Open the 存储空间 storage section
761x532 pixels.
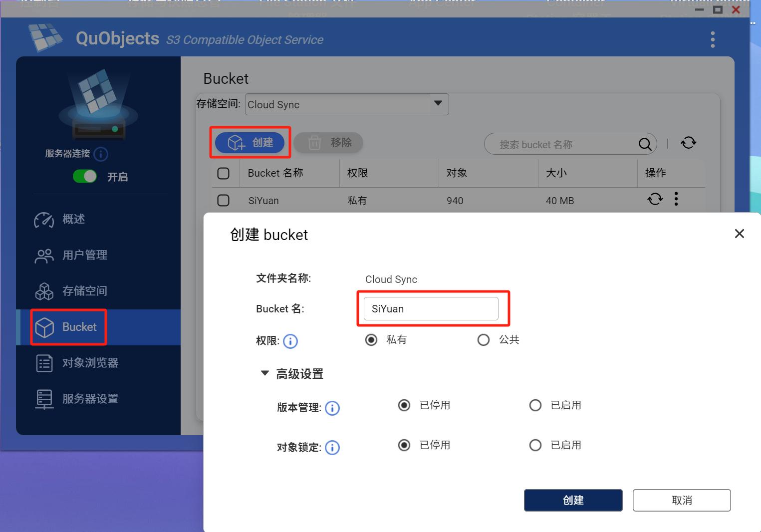(85, 291)
